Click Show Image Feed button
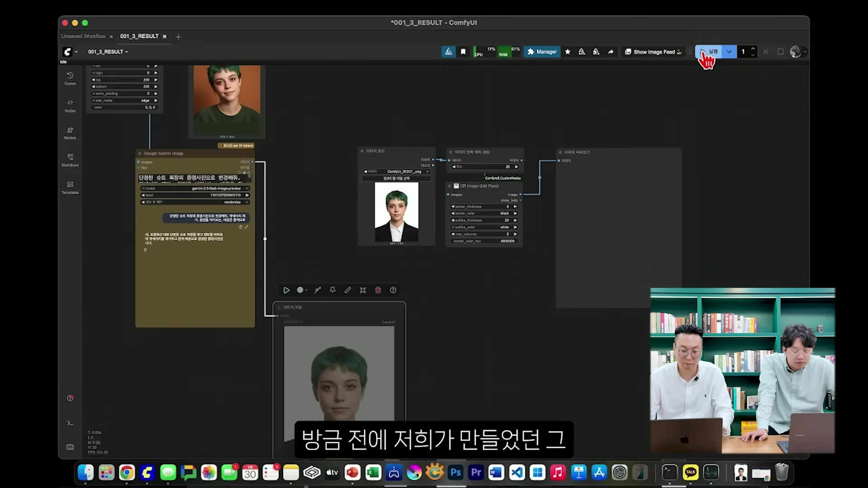The width and height of the screenshot is (868, 488). 653,52
